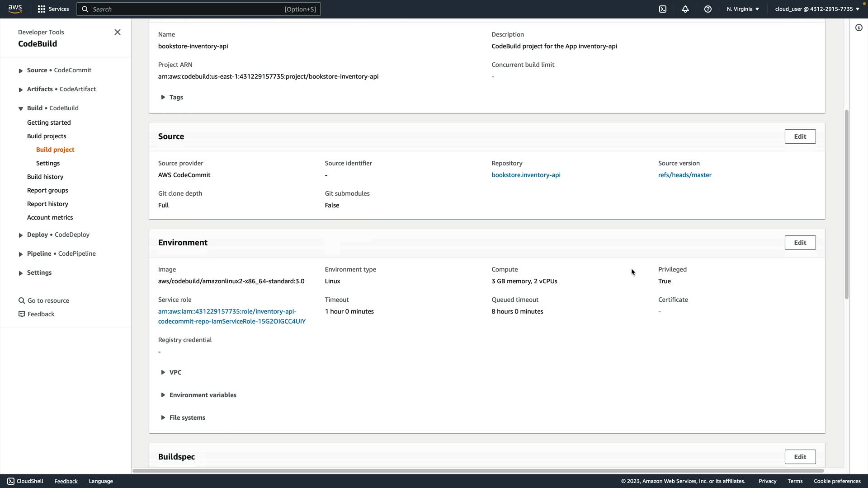Viewport: 868px width, 488px height.
Task: Close the CodeBuild navigation panel
Action: click(118, 32)
